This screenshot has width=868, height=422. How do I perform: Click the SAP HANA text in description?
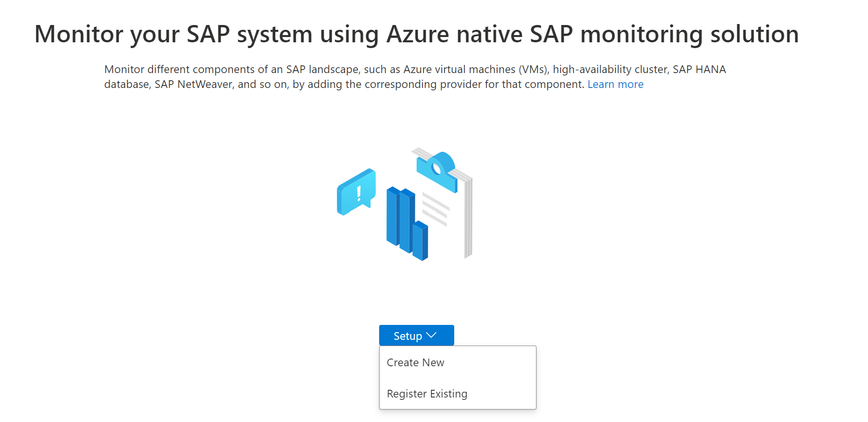[699, 70]
